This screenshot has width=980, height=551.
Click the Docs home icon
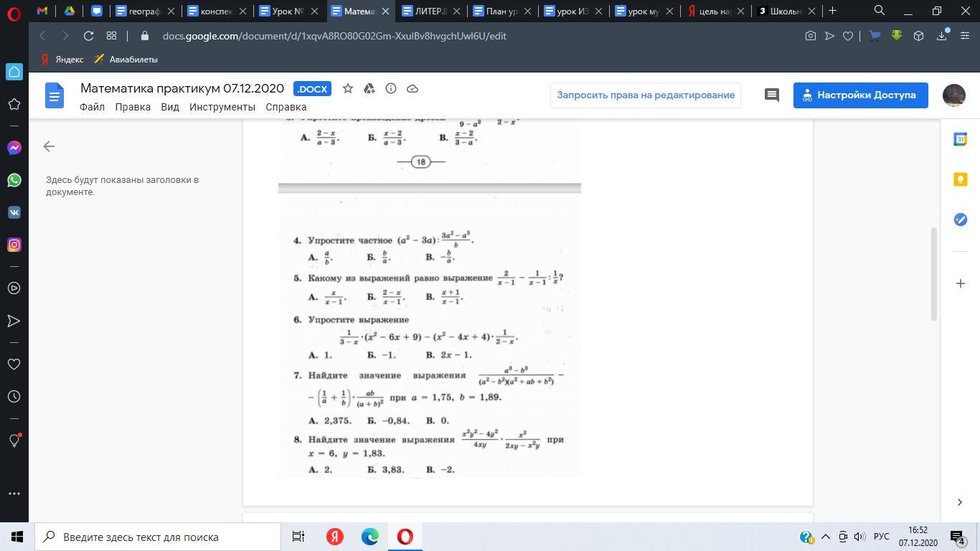[x=55, y=95]
